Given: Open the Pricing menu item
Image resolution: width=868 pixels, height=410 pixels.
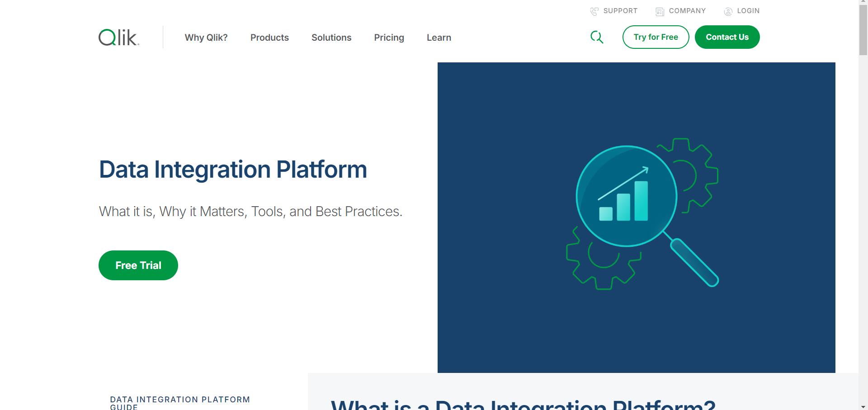Looking at the screenshot, I should tap(389, 38).
